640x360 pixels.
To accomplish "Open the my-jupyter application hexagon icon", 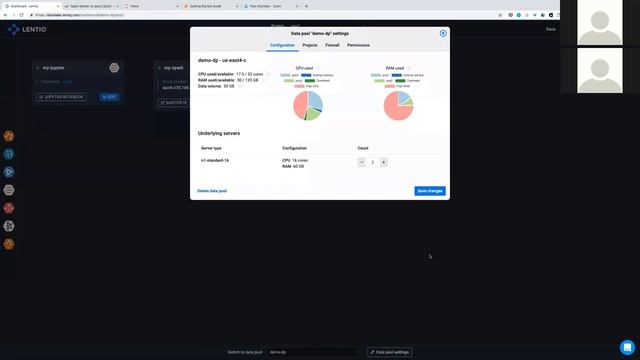I will pyautogui.click(x=114, y=68).
